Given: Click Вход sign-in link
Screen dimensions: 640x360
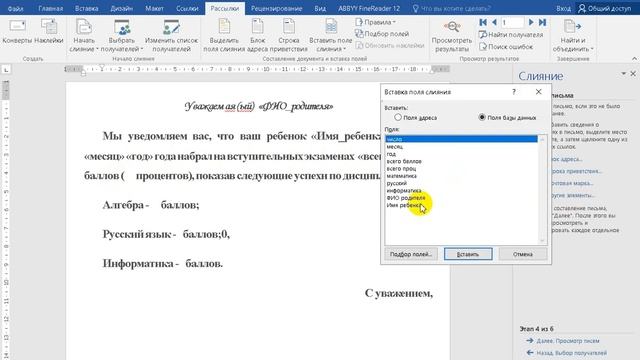Looking at the screenshot, I should (x=563, y=8).
